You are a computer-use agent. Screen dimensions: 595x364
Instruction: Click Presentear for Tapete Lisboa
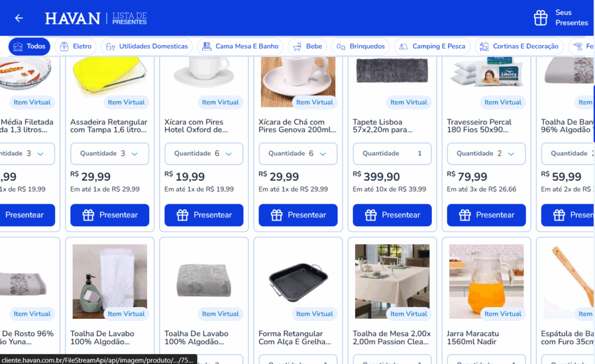point(392,215)
